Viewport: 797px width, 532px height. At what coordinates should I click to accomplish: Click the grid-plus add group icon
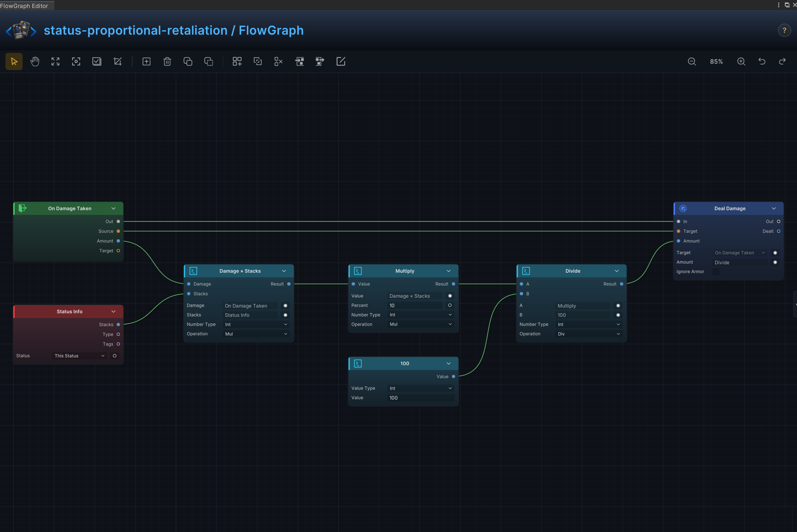(237, 61)
